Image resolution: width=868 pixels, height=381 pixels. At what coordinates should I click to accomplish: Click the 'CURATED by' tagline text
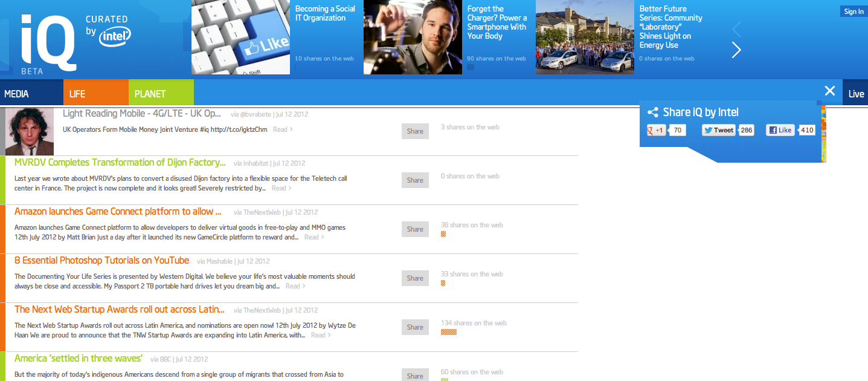[x=107, y=25]
